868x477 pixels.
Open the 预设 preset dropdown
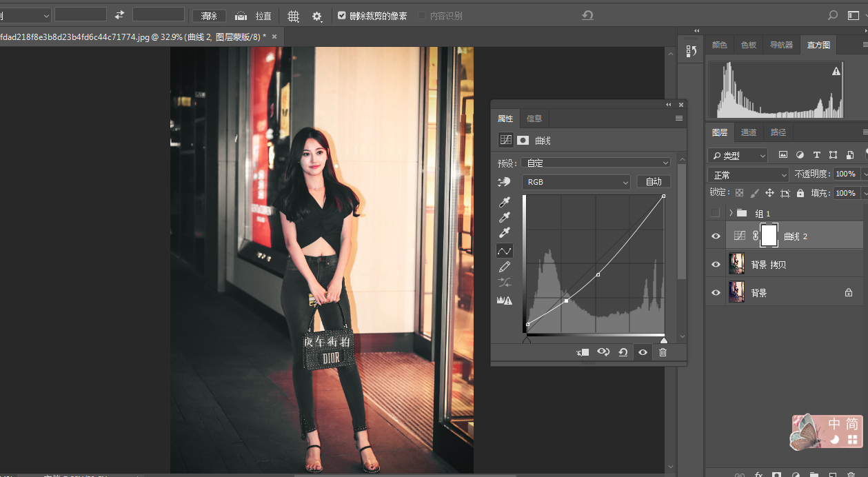[596, 163]
